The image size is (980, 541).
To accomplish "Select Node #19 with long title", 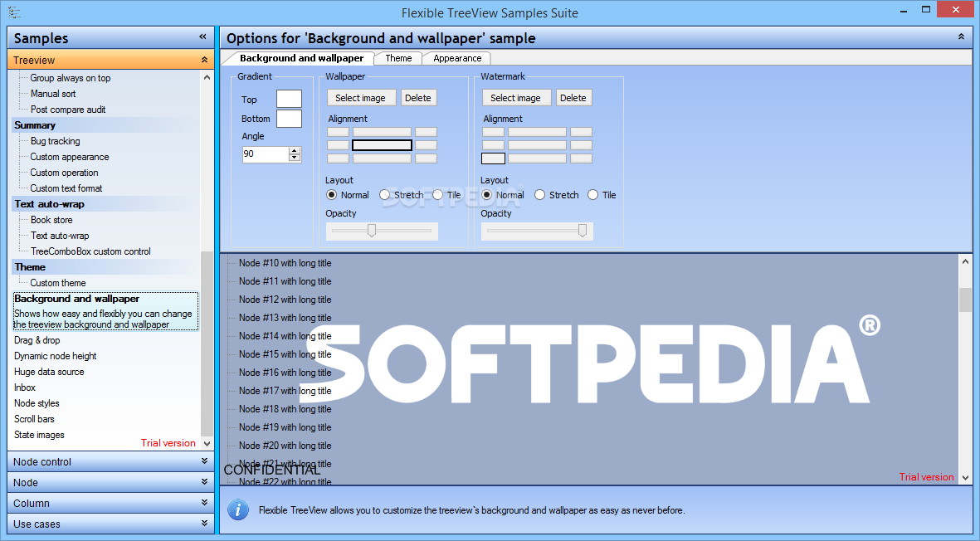I will tap(285, 427).
